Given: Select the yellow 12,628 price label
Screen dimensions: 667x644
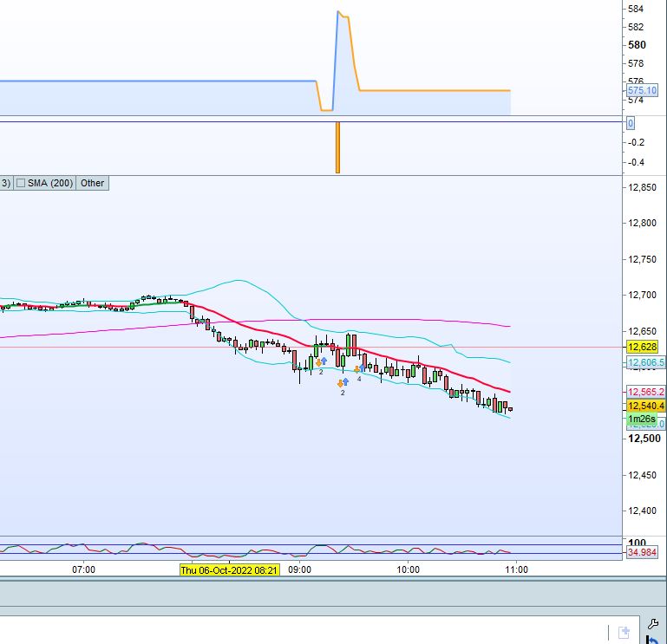Looking at the screenshot, I should [x=643, y=347].
